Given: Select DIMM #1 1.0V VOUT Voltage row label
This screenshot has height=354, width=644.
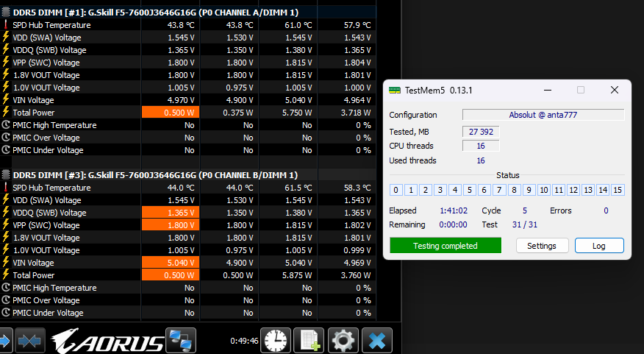Looking at the screenshot, I should pos(46,88).
